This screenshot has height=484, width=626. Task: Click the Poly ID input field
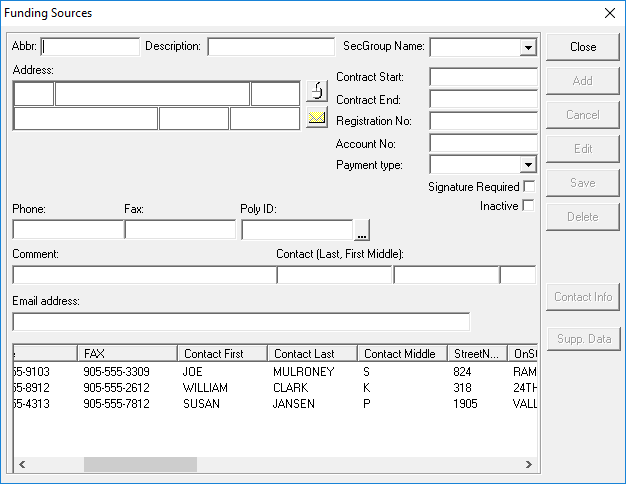297,230
